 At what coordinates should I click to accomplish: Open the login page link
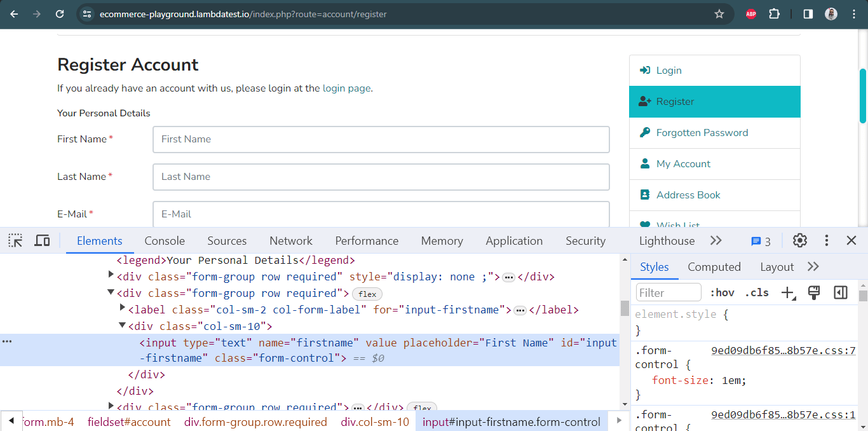[346, 88]
